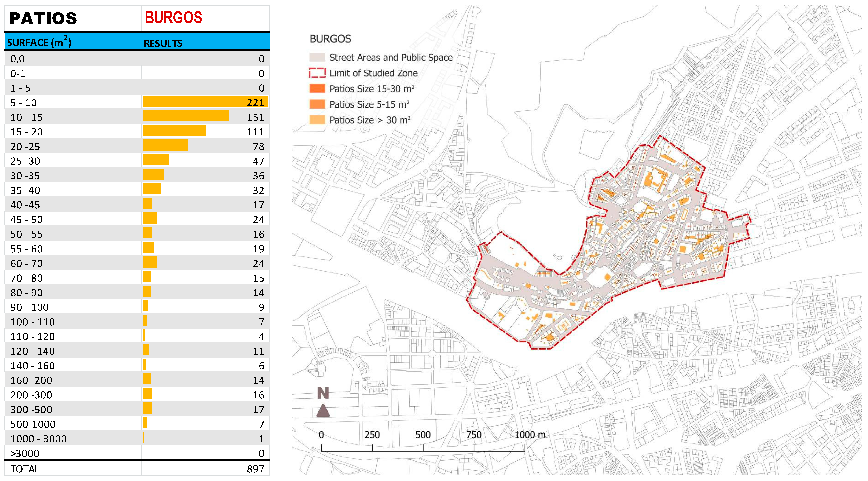Click the '30 -35' surface row label
Screen dimensions: 868x481
(x=25, y=176)
